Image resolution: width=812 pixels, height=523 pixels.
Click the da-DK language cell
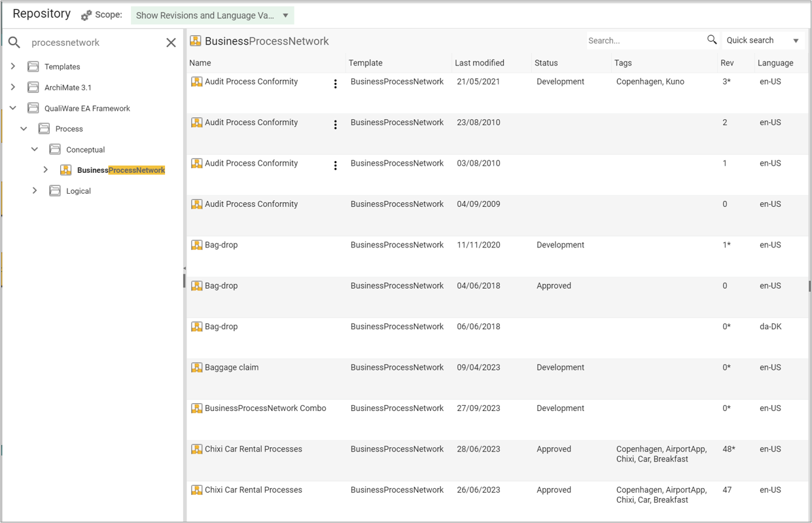click(770, 327)
